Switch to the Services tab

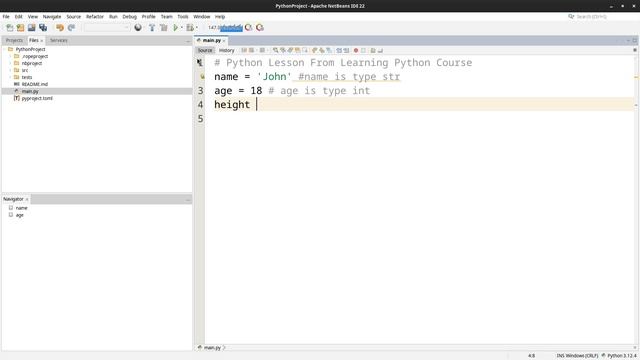pyautogui.click(x=59, y=40)
